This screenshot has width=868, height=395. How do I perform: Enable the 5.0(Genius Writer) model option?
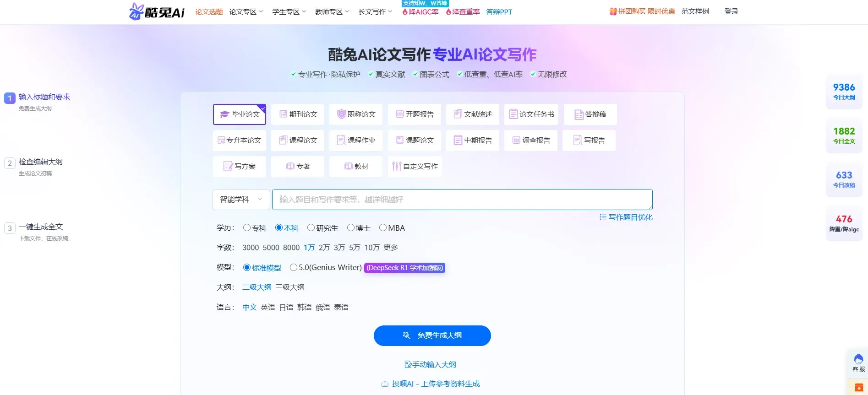point(294,268)
